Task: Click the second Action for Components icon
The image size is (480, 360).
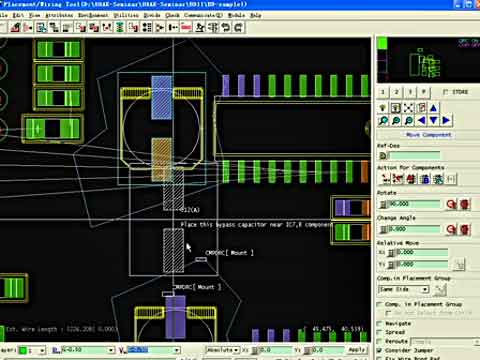Action: click(x=397, y=179)
